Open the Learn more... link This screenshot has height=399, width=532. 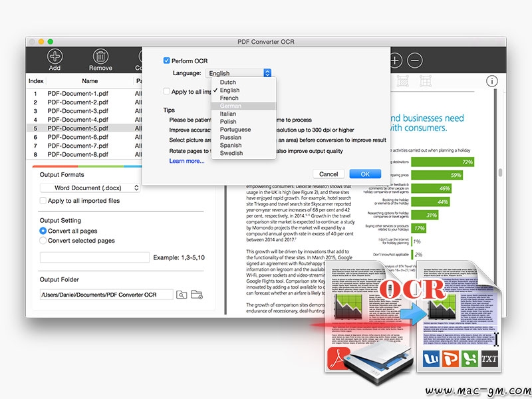click(187, 161)
